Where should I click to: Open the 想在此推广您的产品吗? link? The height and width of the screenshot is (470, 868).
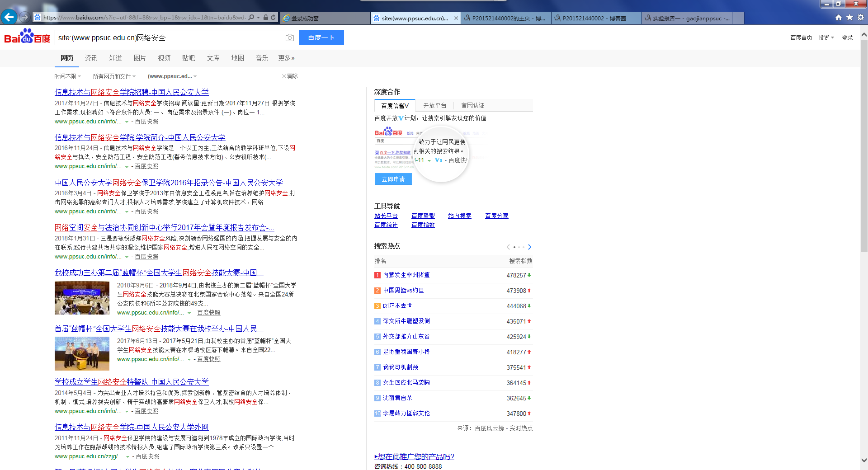415,456
